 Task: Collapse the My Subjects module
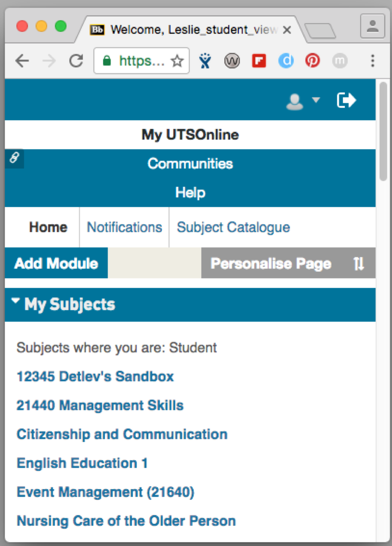(16, 302)
